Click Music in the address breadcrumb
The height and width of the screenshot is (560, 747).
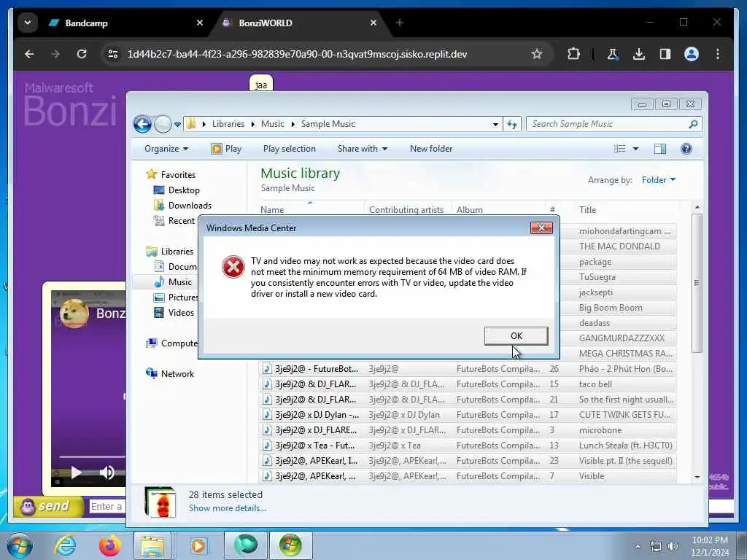point(272,124)
